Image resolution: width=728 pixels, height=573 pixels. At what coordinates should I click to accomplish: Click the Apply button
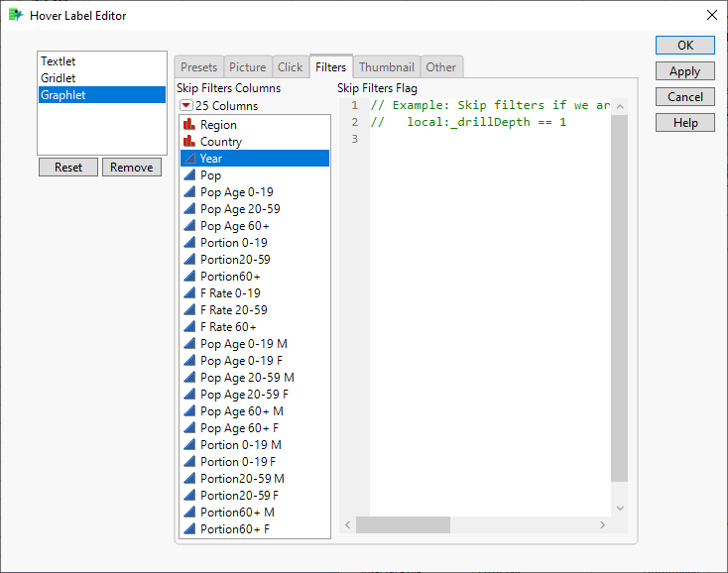tap(684, 71)
